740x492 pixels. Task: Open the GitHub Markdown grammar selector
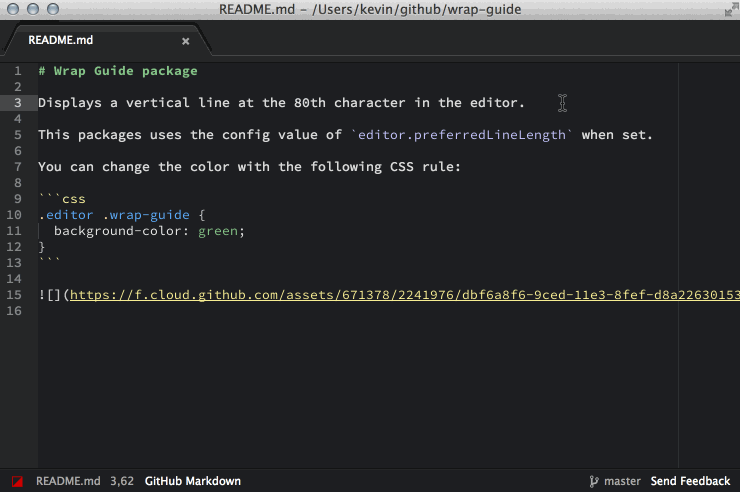tap(192, 481)
